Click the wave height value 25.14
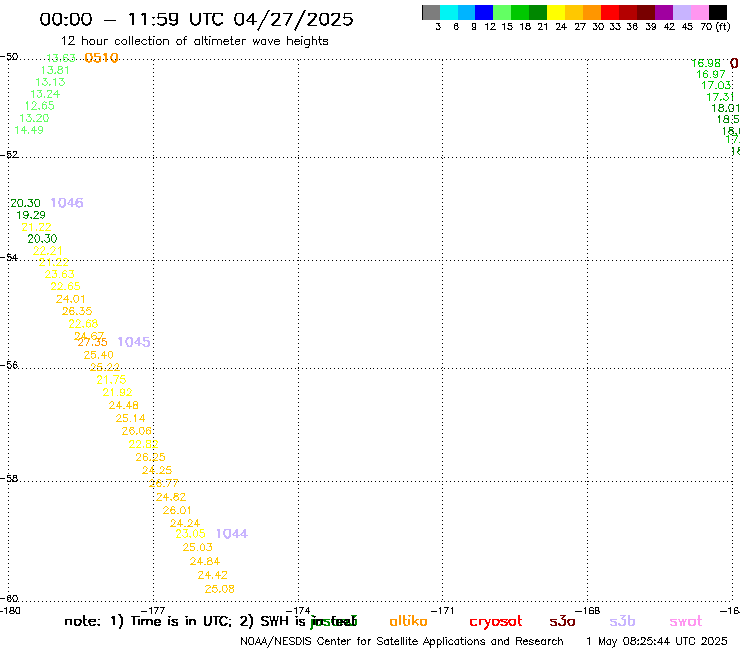This screenshot has width=740, height=650. pos(130,418)
